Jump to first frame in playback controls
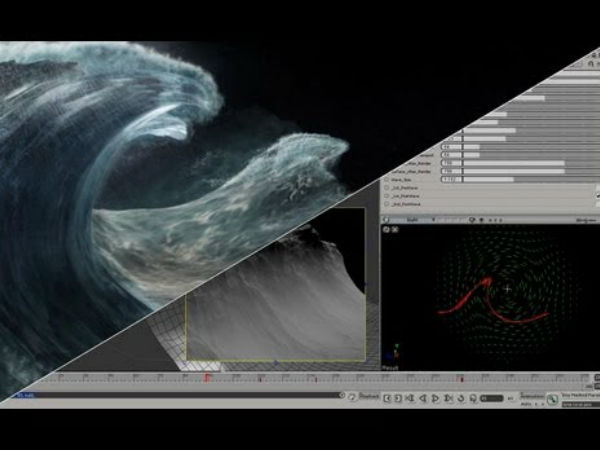 point(386,398)
